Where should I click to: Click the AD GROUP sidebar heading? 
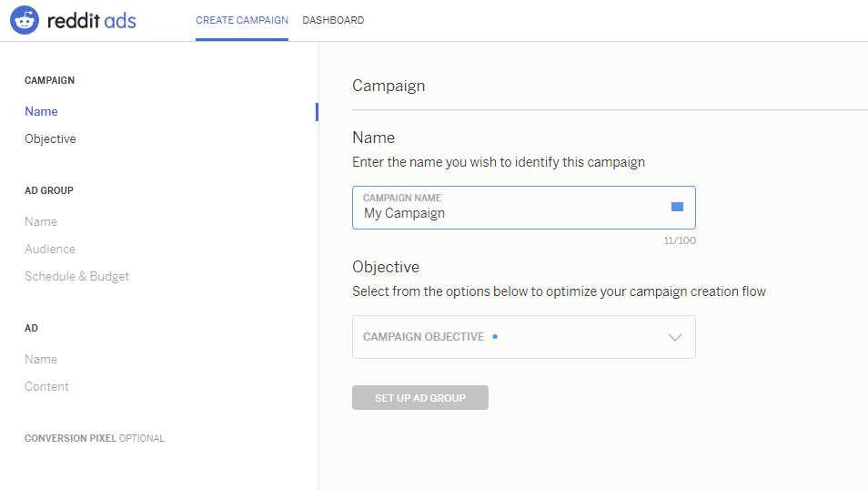click(x=49, y=190)
